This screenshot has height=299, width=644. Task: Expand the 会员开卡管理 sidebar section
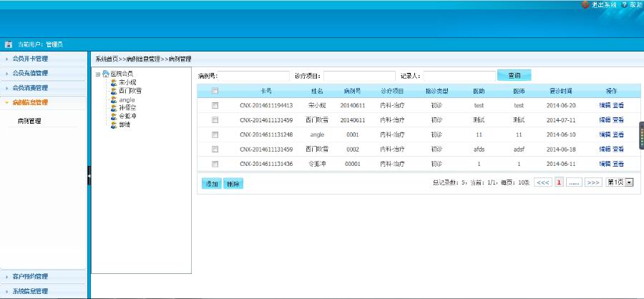pos(30,59)
